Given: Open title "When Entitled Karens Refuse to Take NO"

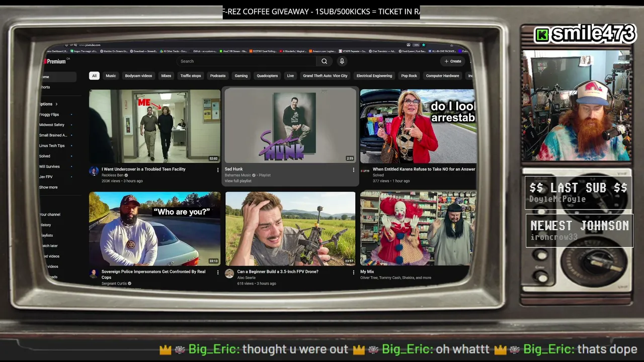Looking at the screenshot, I should tap(424, 169).
